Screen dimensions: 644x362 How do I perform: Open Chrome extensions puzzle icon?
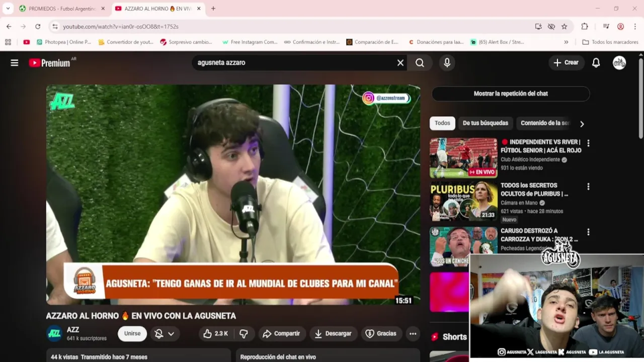click(x=585, y=26)
